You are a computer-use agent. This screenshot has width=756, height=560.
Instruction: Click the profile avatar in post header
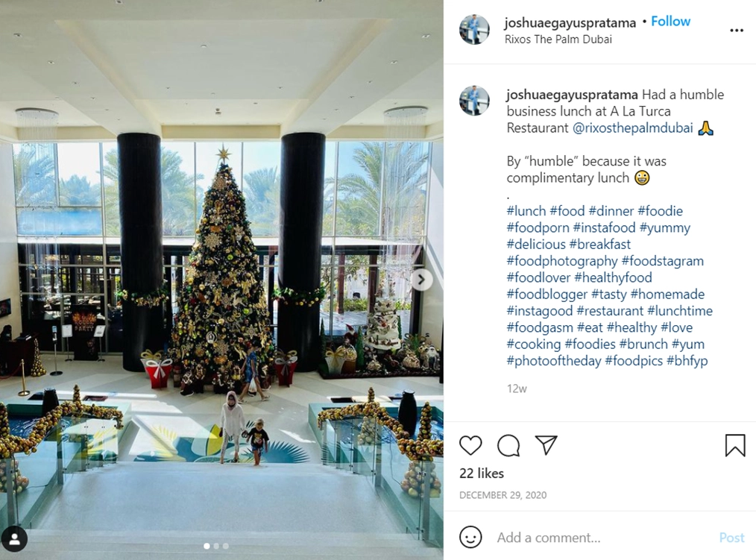click(x=474, y=29)
